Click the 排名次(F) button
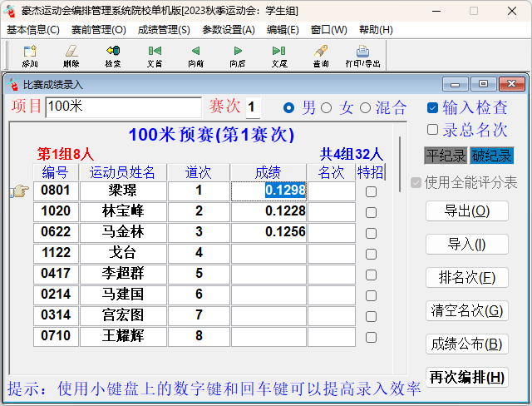The width and height of the screenshot is (532, 406). (467, 278)
